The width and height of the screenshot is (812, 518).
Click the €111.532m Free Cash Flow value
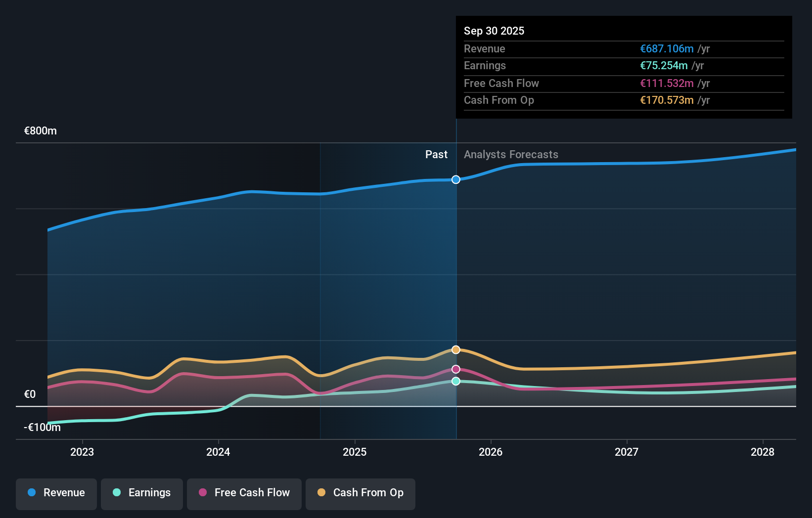666,83
